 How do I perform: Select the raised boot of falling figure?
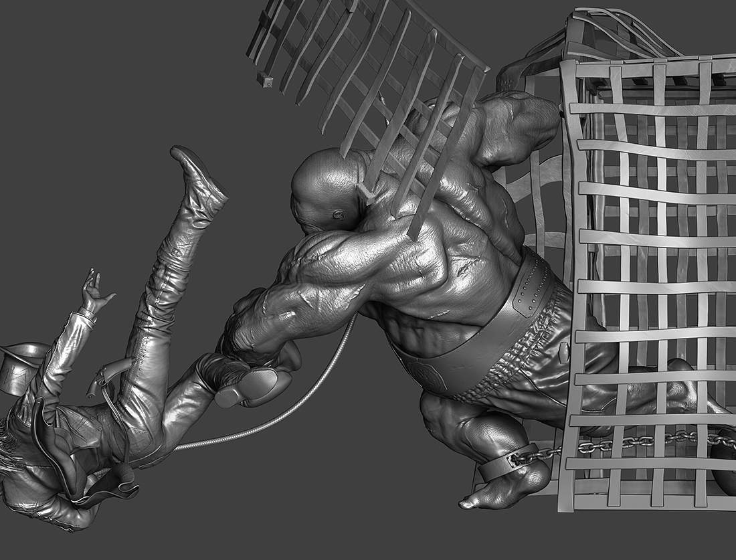click(199, 182)
